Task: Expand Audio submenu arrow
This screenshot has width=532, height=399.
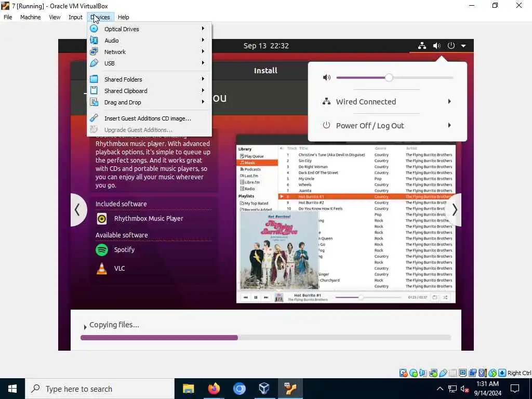Action: click(x=203, y=40)
